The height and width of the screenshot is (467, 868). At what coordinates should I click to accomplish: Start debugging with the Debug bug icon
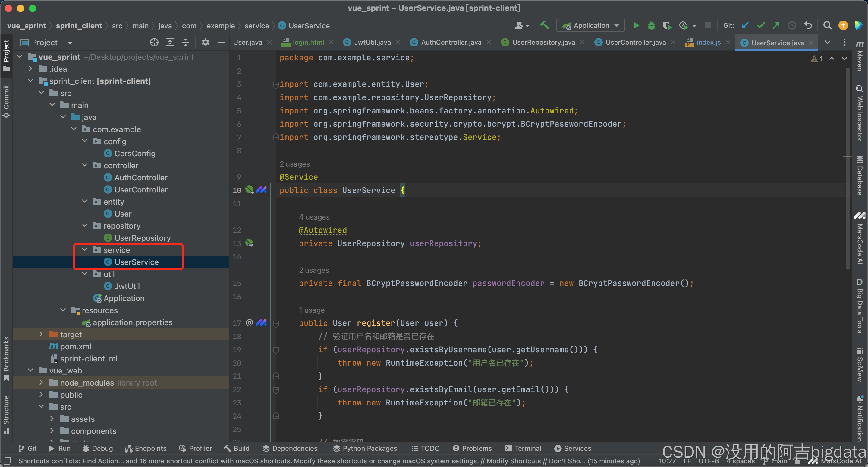(651, 26)
